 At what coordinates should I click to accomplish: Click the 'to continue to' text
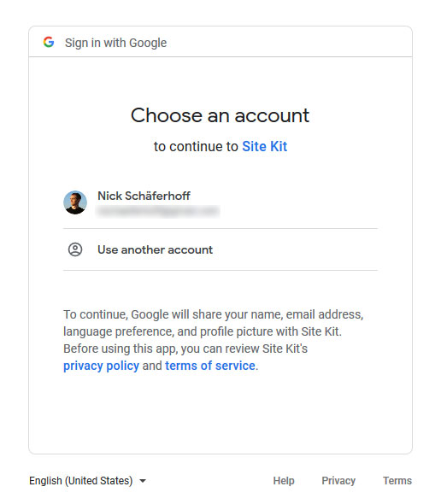[x=196, y=147]
